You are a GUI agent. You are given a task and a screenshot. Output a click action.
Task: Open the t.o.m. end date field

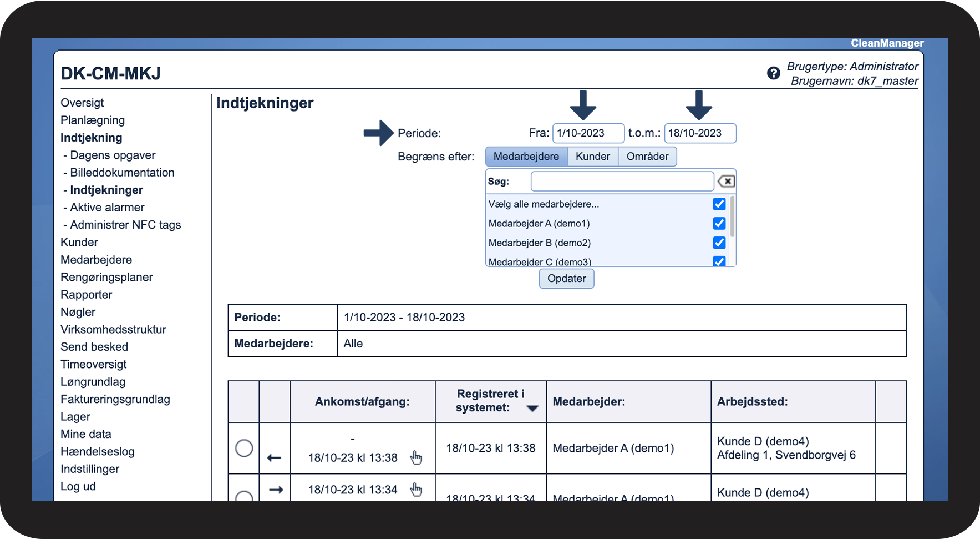[x=699, y=133]
